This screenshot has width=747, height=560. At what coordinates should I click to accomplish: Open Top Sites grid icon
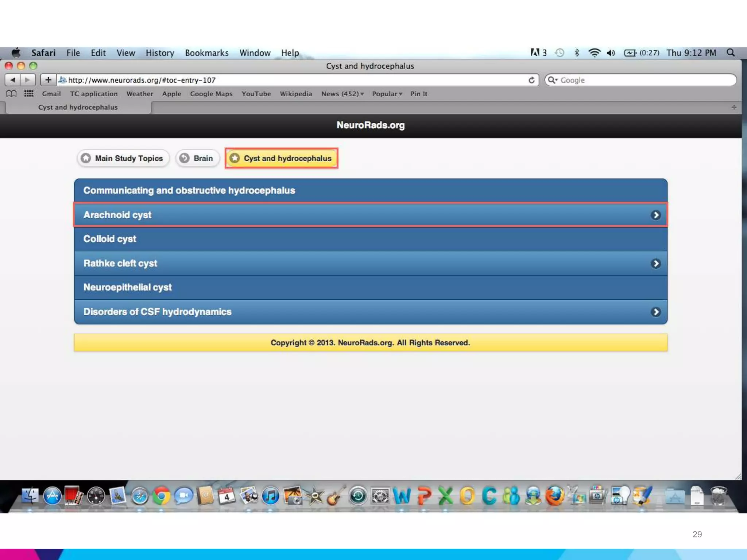pyautogui.click(x=29, y=94)
